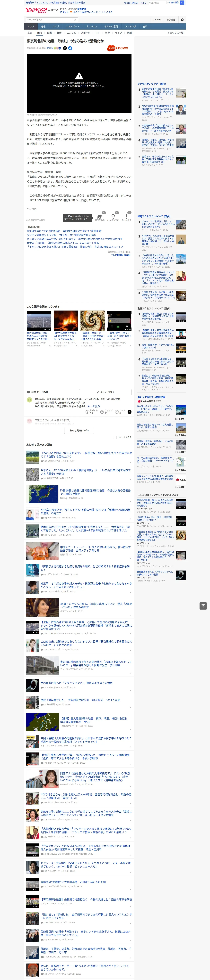Image resolution: width=210 pixels, height=980 pixels.
Task: Click the ウェブ検索 input field
Action: [157, 3]
